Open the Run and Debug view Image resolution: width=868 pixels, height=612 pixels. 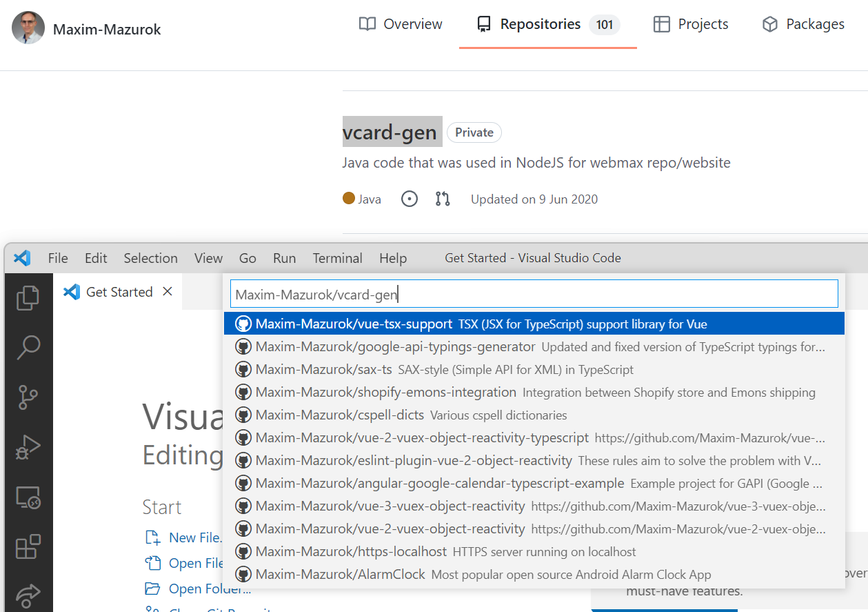(x=28, y=446)
